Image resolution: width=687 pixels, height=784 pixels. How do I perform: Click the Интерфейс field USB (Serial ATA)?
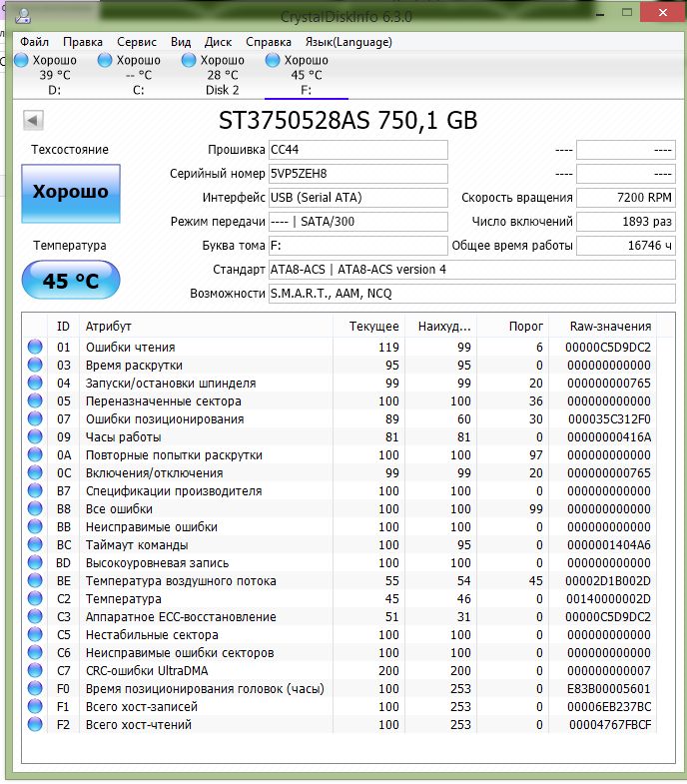tap(358, 198)
